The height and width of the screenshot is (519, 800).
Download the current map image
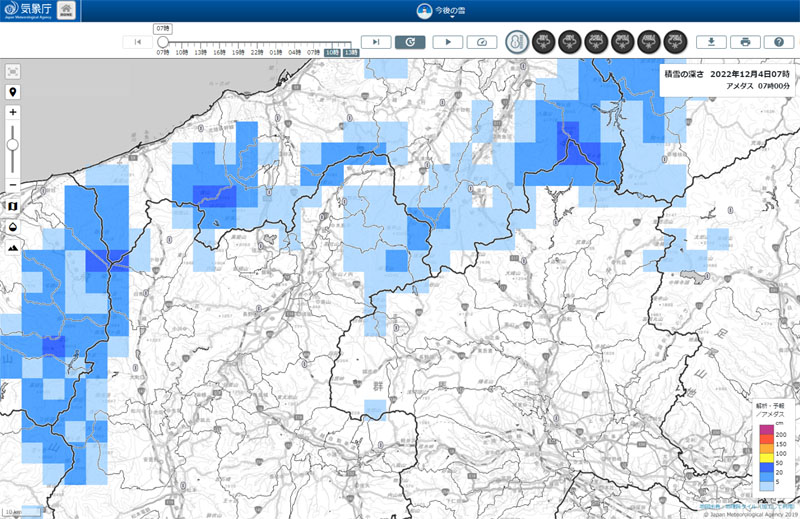click(x=711, y=42)
